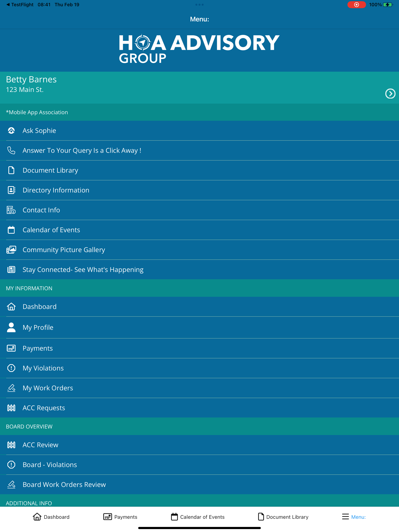This screenshot has height=532, width=399.
Task: Tap the Document Library page icon in menu list
Action: click(11, 170)
